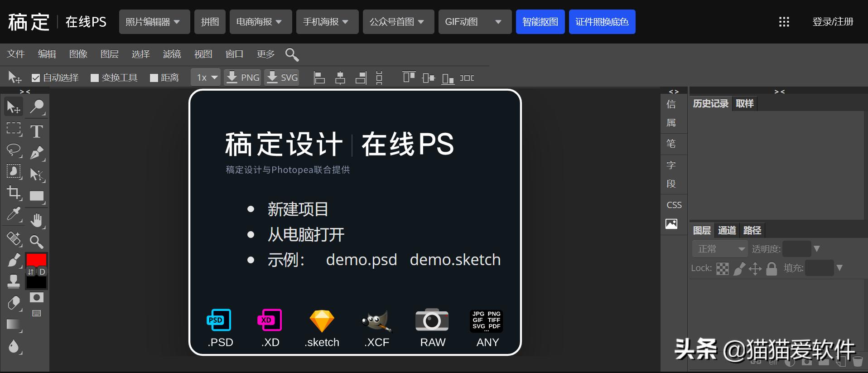The image size is (868, 373).
Task: Open the apps grid icon
Action: coord(784,22)
